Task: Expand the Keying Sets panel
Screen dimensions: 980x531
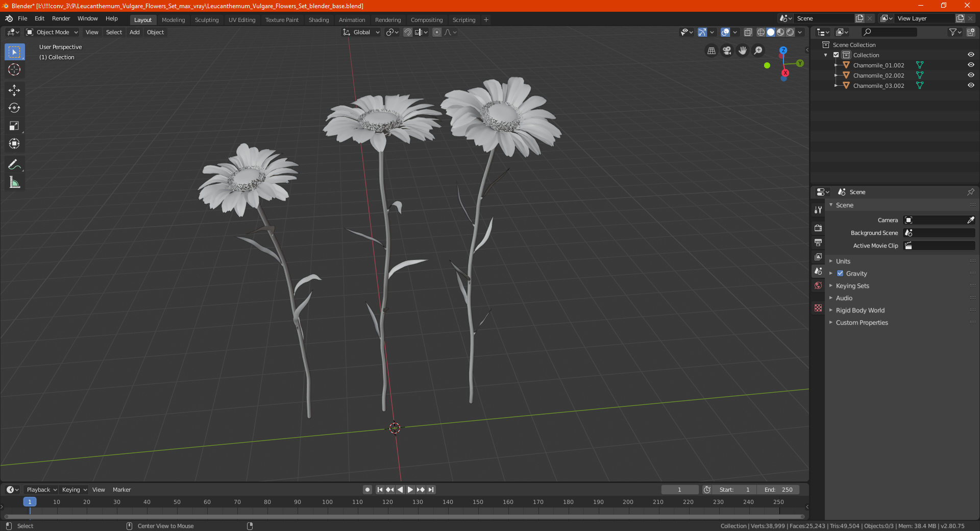Action: 852,286
